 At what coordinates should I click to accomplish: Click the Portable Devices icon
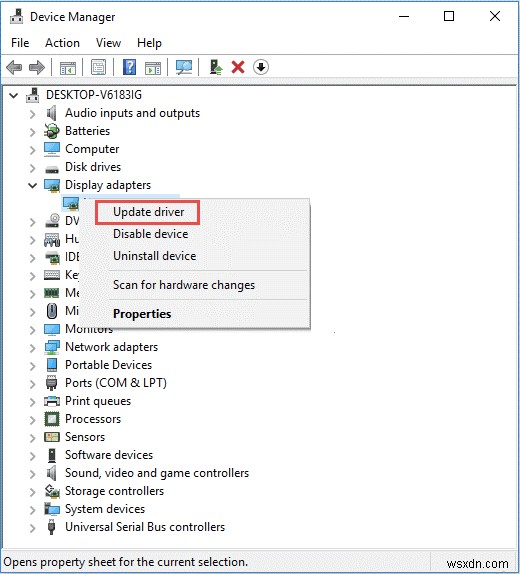pos(52,365)
